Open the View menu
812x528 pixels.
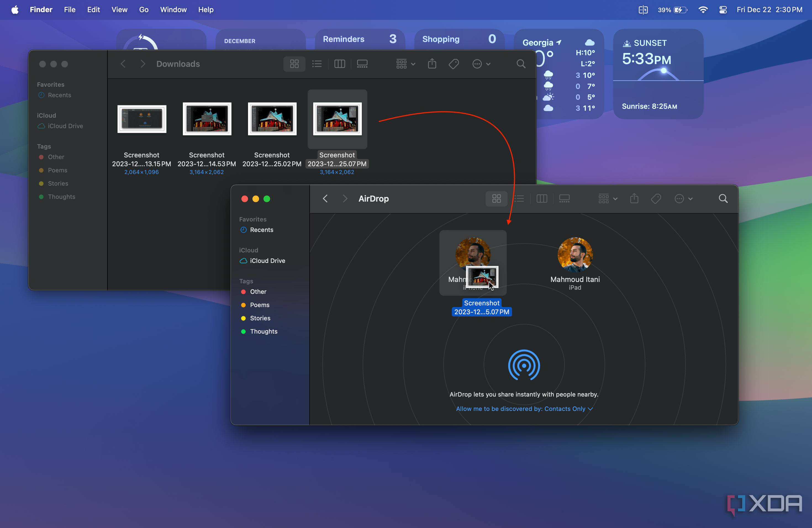click(119, 10)
